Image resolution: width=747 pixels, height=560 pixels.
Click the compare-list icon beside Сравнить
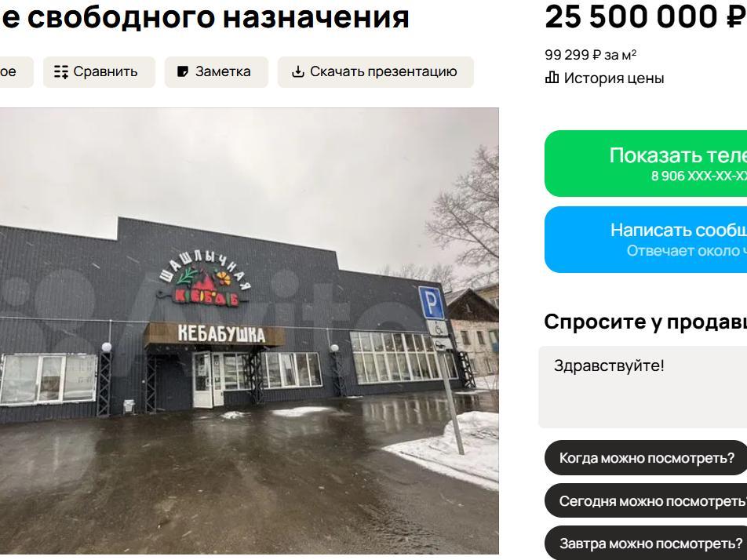click(x=61, y=72)
